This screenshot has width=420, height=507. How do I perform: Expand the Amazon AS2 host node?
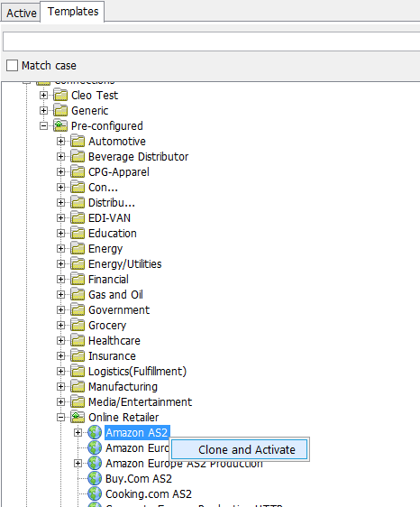(78, 433)
